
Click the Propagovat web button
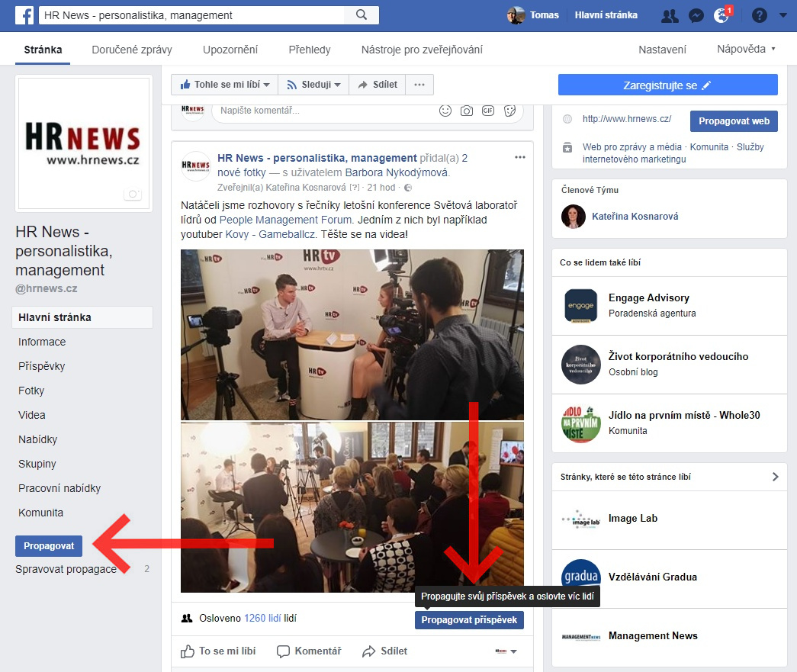pyautogui.click(x=734, y=121)
